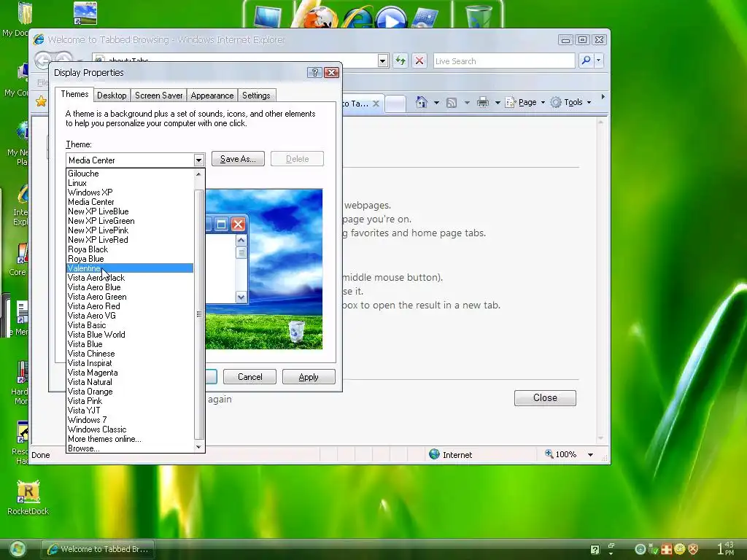
Task: Click the Display Properties help question mark
Action: (x=314, y=72)
